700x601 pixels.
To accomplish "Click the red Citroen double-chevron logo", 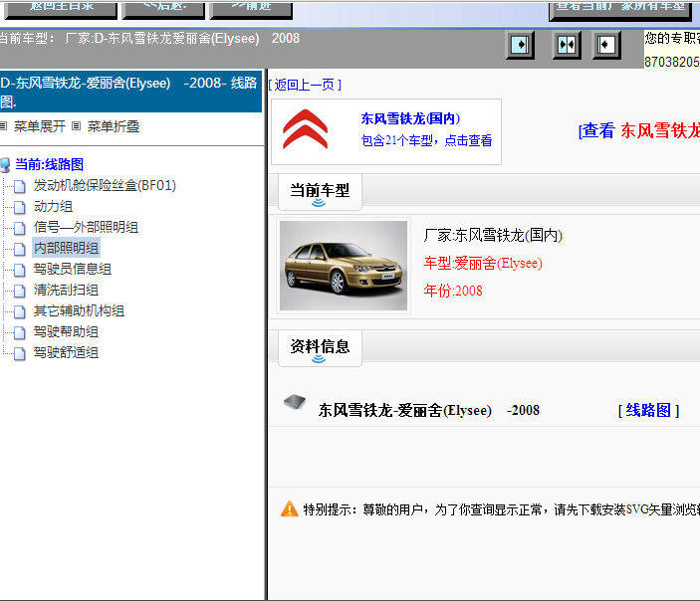I will point(306,129).
